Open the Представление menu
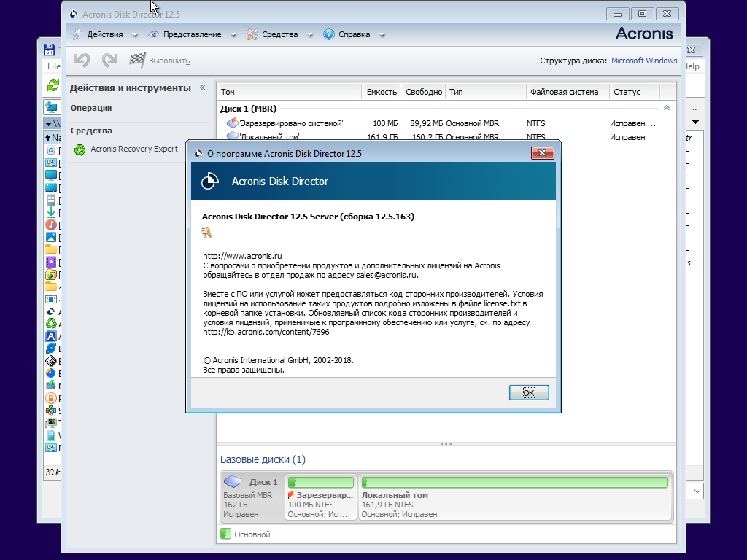 [192, 34]
